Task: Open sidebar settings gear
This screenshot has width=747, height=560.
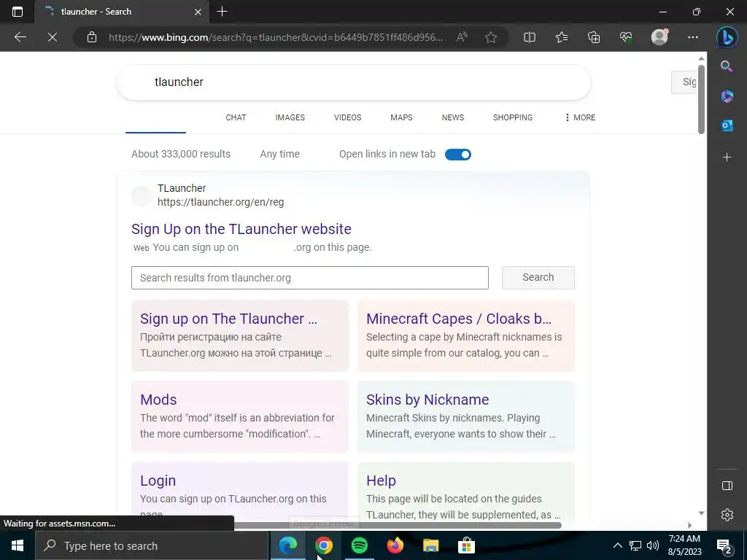Action: click(727, 515)
